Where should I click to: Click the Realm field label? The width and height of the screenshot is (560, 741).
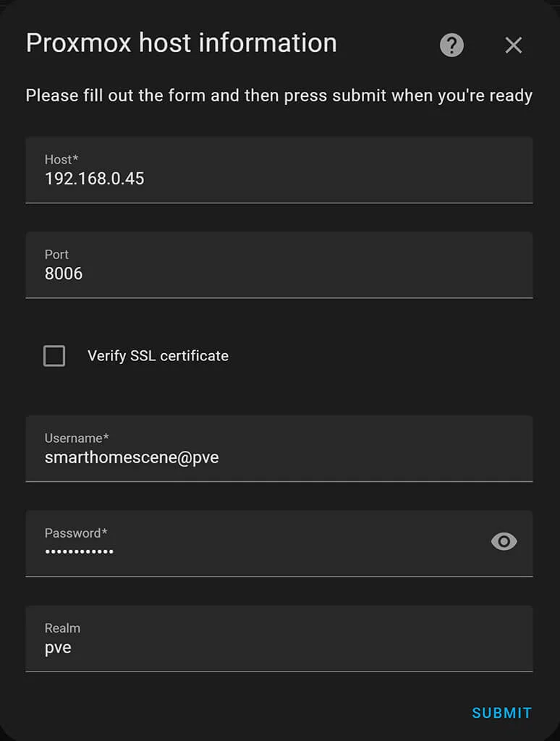62,628
